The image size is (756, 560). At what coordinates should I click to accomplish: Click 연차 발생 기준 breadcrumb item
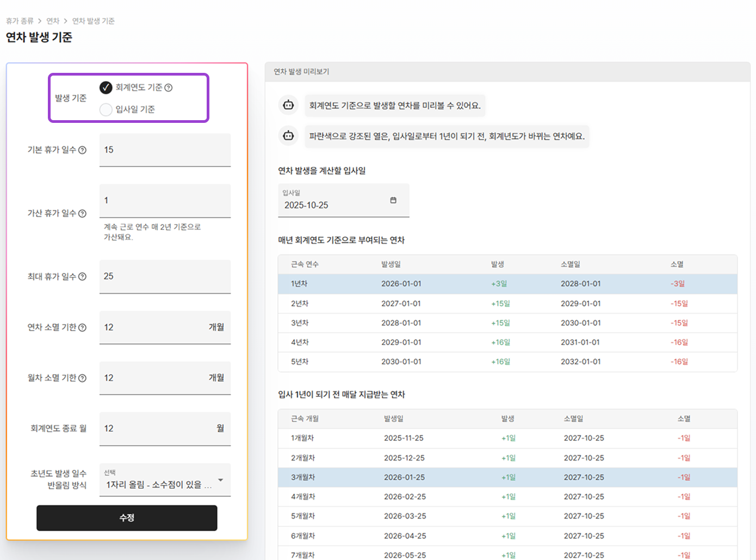click(94, 21)
